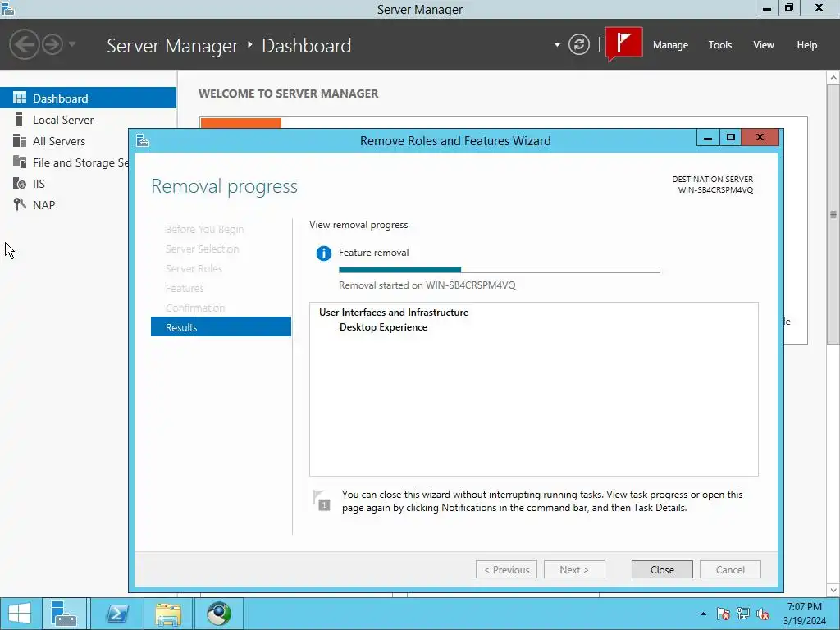This screenshot has height=630, width=840.
Task: Click the wizard title bar icon
Action: [x=143, y=140]
